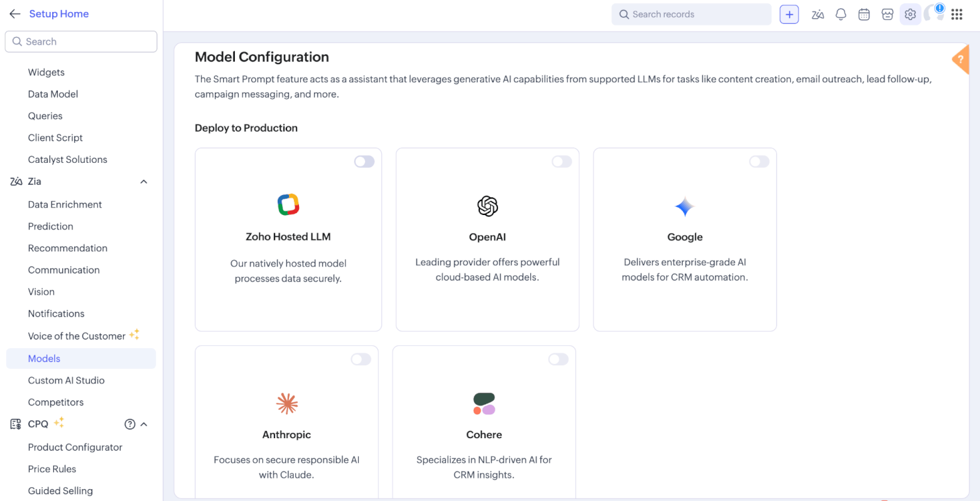Enable the OpenAI toggle
The width and height of the screenshot is (980, 501).
coord(562,162)
